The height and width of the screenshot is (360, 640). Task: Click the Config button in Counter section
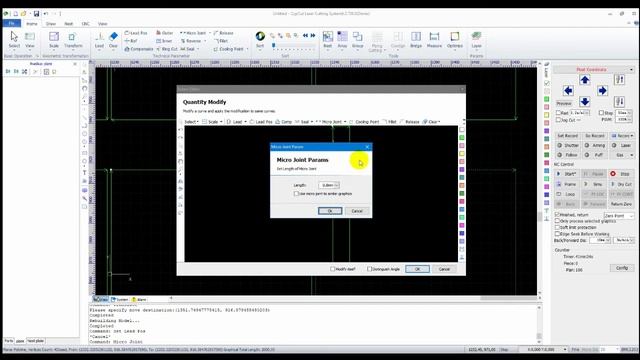[x=622, y=268]
